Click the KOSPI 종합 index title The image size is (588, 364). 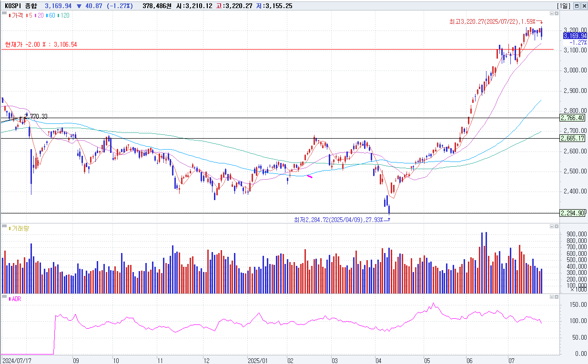coord(21,6)
